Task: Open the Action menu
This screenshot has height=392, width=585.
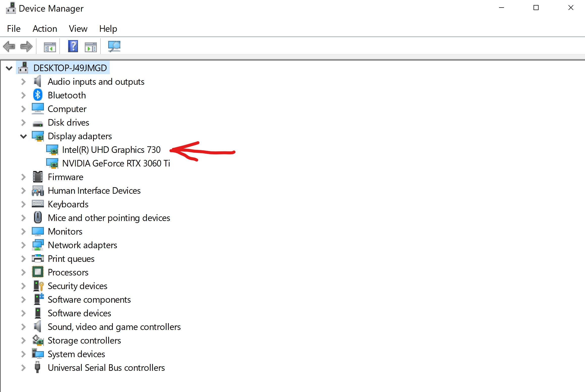Action: click(x=45, y=29)
